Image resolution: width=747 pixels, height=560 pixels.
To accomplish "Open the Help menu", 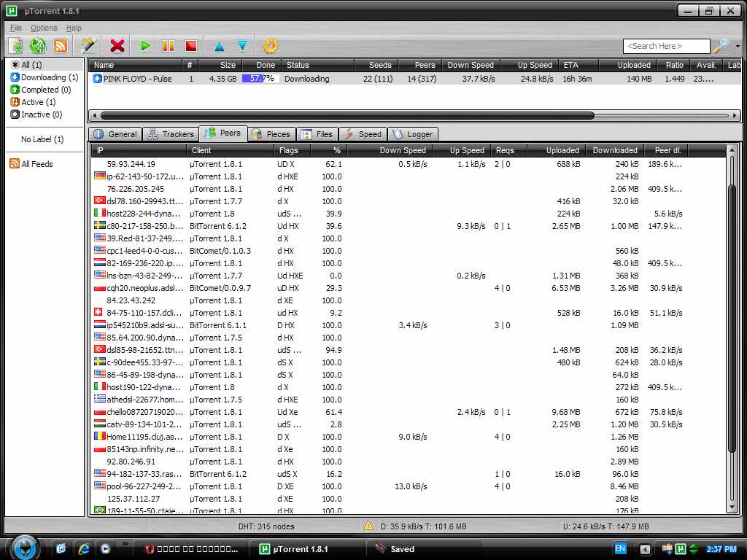I will coord(74,28).
